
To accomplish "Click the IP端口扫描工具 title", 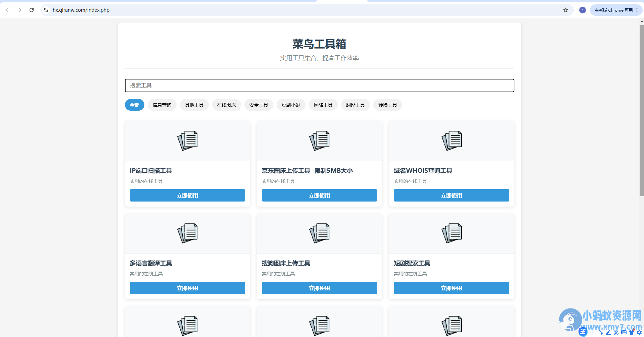I will tap(151, 171).
